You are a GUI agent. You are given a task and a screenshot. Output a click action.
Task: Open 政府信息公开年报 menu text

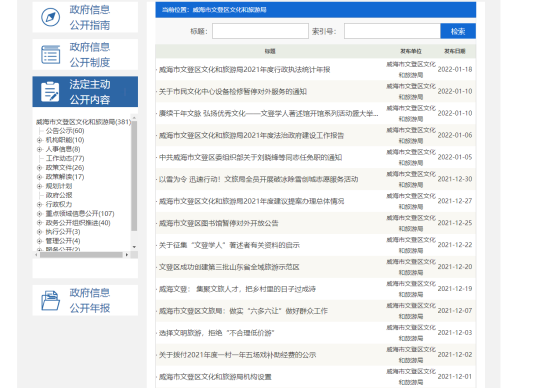pyautogui.click(x=90, y=300)
